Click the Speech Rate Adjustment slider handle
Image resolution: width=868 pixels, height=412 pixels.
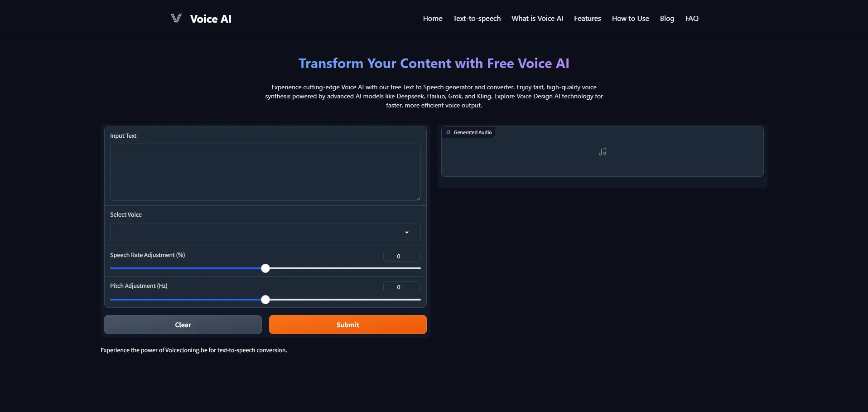pyautogui.click(x=265, y=268)
